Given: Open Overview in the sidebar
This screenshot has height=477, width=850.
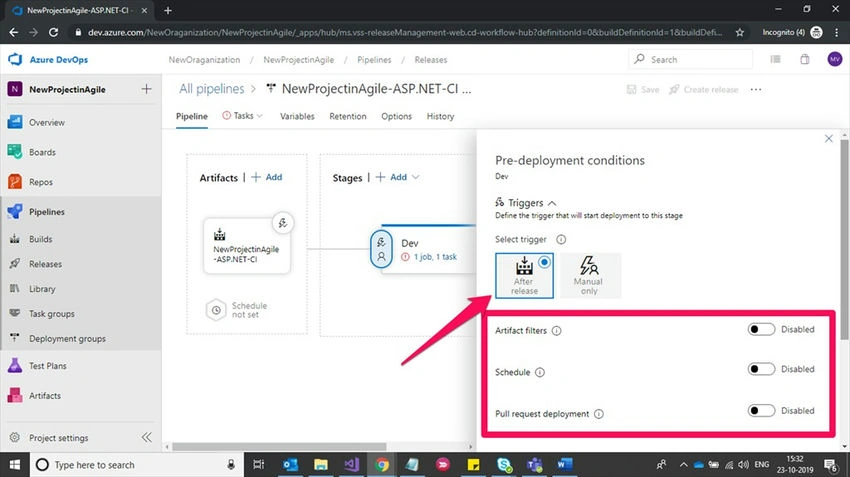Looking at the screenshot, I should 47,123.
